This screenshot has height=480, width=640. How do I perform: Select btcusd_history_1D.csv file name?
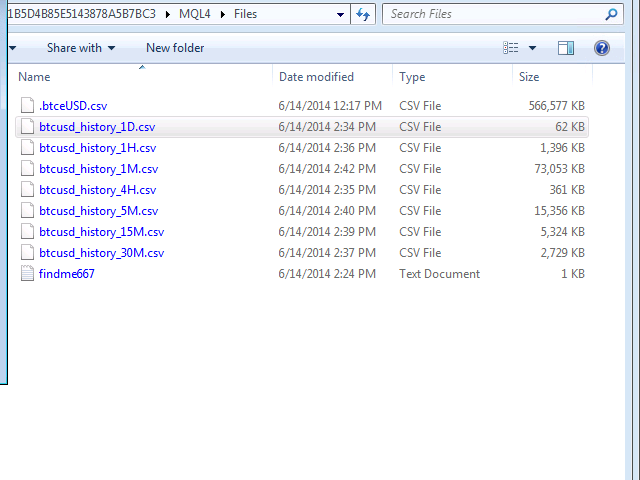(97, 127)
